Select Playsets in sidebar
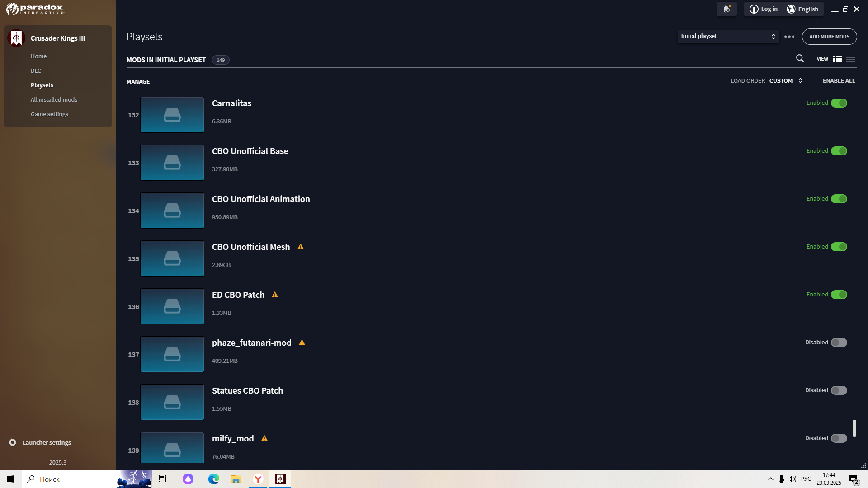 [42, 85]
